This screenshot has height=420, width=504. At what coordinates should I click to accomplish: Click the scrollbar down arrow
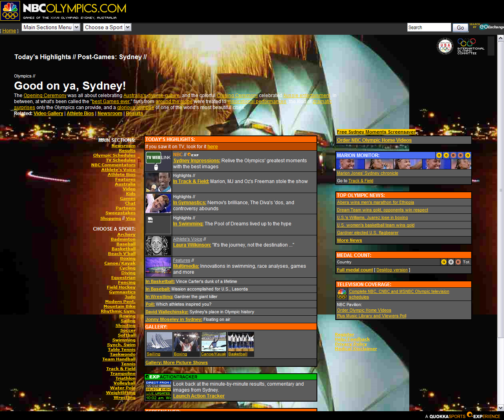point(500,408)
